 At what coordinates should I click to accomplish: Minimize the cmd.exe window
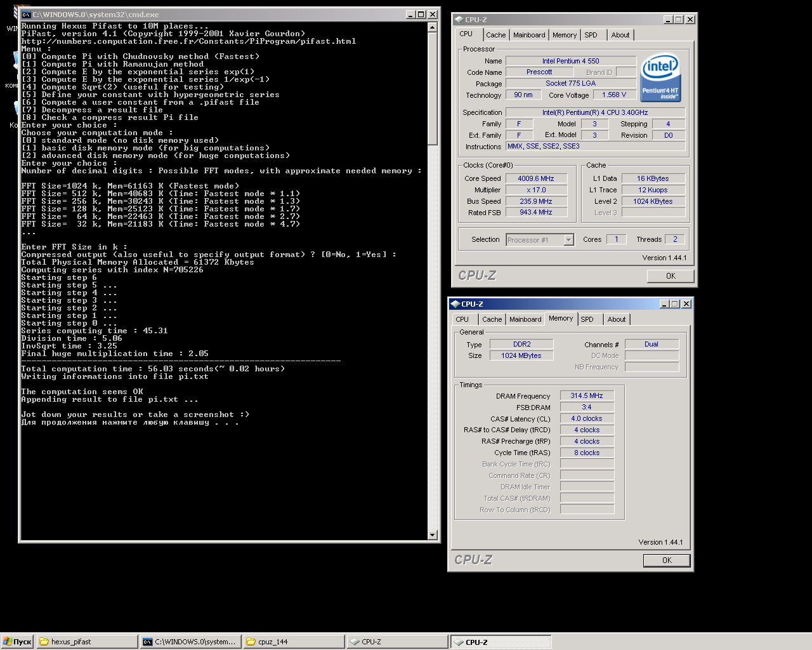pos(411,15)
